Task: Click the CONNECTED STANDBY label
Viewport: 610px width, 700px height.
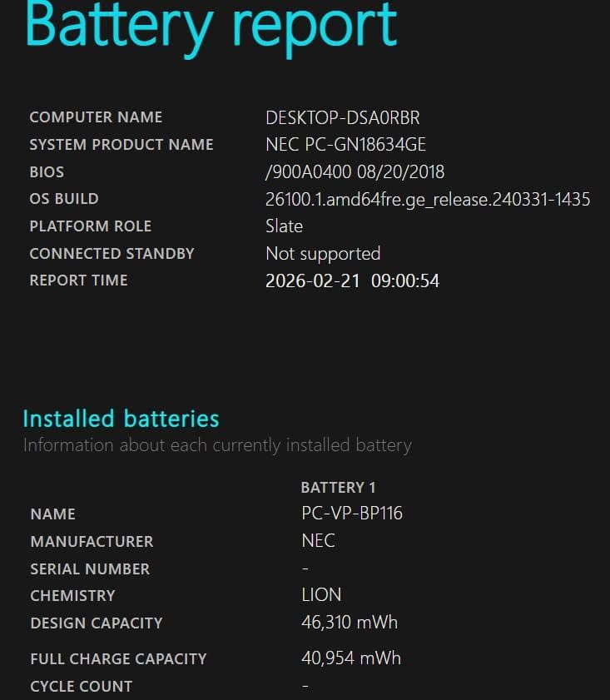Action: (x=112, y=253)
